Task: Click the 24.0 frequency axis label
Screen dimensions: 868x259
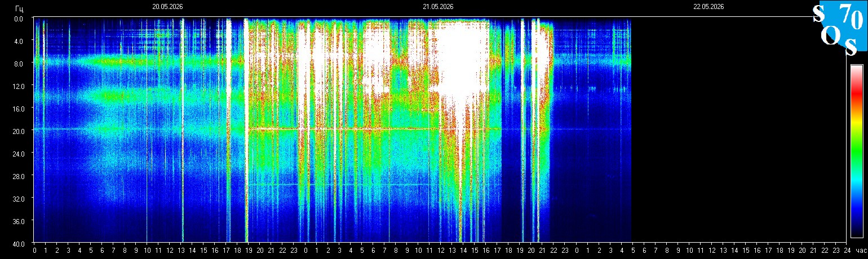Action: pyautogui.click(x=17, y=154)
